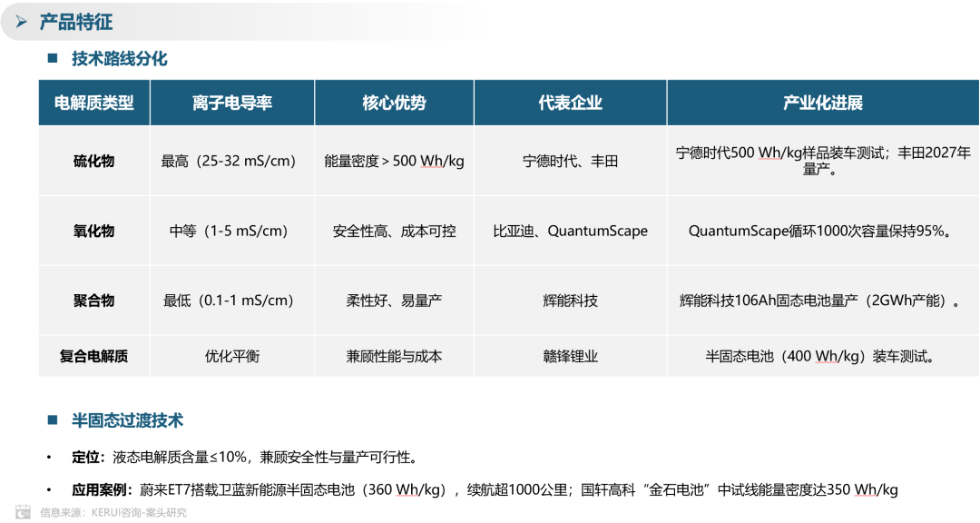Select the 复合电解质 row label
Screen dimensions: 980x523
pyautogui.click(x=94, y=356)
